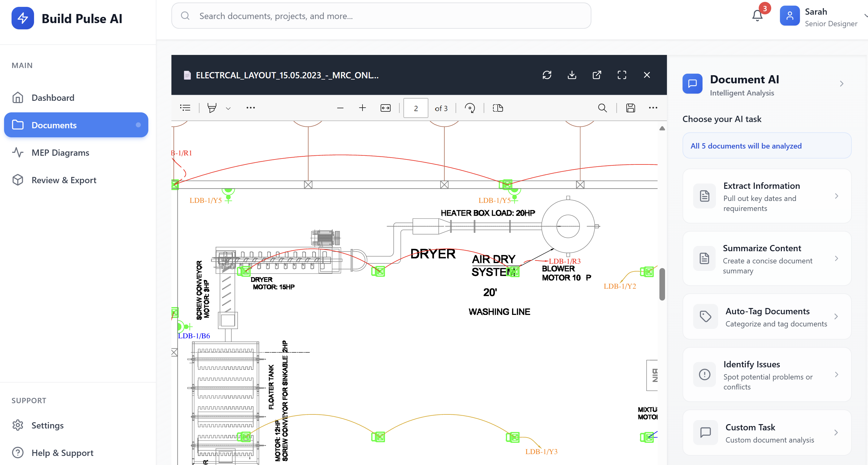
Task: Open the PDF in an external tab
Action: point(596,75)
